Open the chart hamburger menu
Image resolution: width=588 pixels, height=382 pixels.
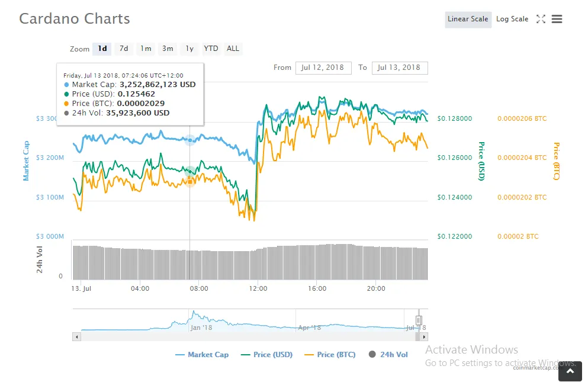(x=557, y=19)
